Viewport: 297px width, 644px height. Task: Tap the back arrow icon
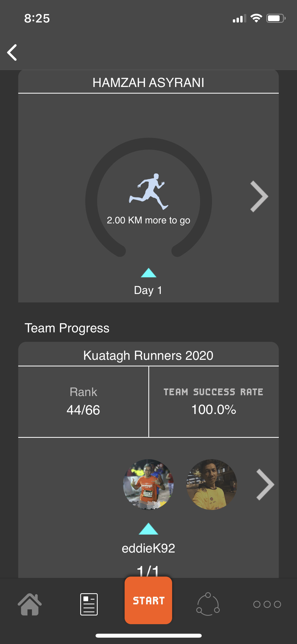pyautogui.click(x=12, y=52)
